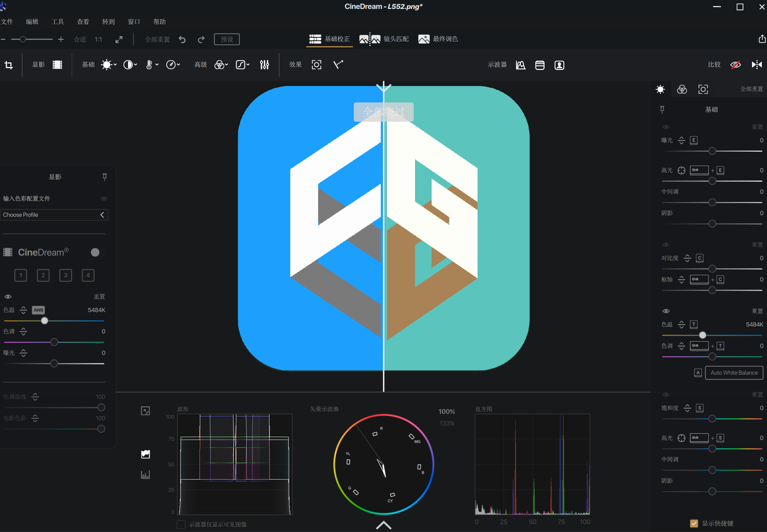Screen dimensions: 767x532
Task: Click the AWB button in left panel
Action: (38, 310)
